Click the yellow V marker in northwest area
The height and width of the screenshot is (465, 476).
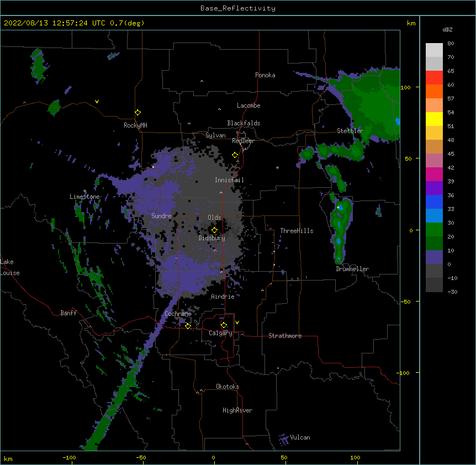point(97,102)
